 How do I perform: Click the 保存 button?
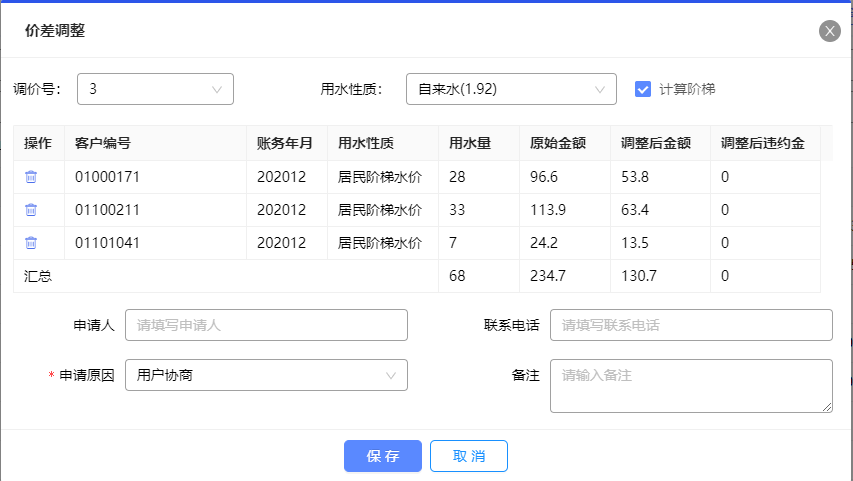[383, 456]
